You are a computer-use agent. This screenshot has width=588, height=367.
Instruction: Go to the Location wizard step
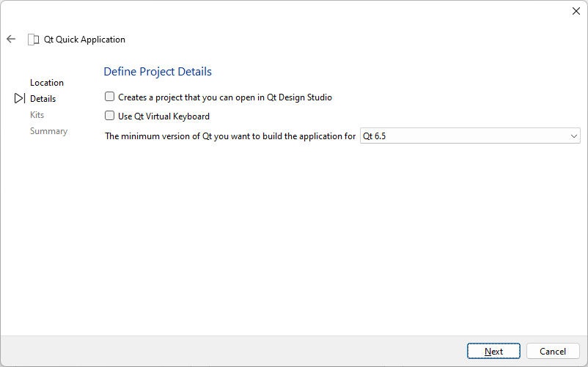click(x=47, y=83)
